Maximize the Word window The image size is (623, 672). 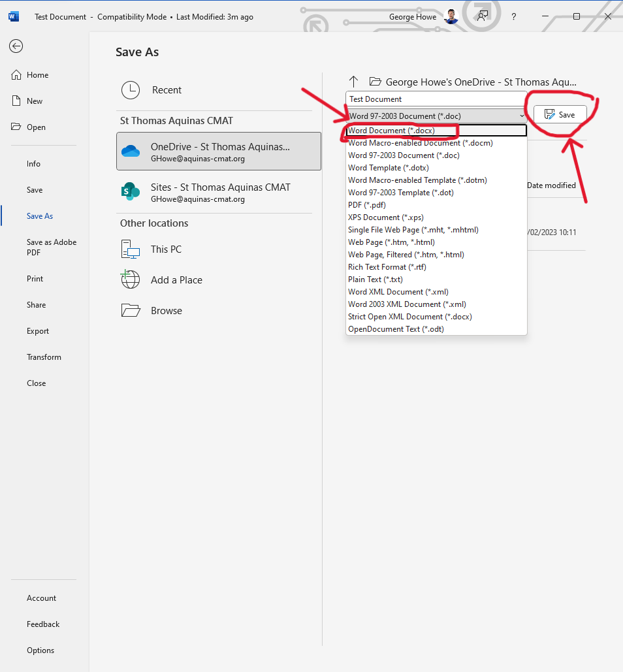tap(576, 16)
